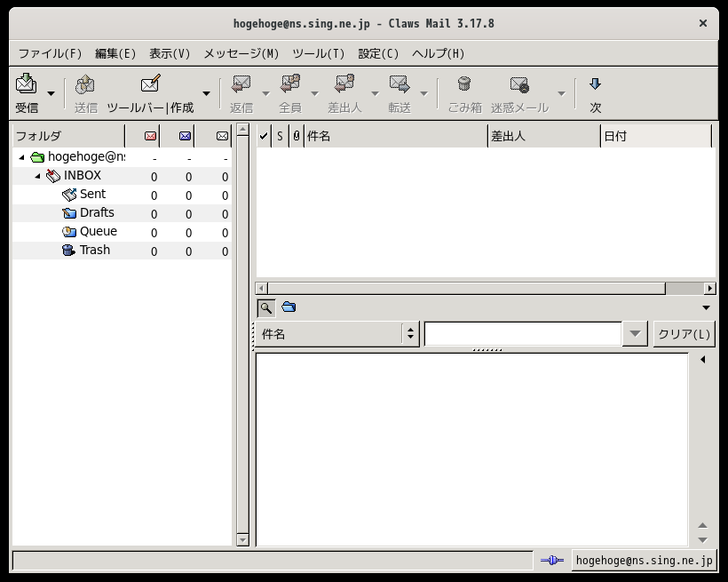Sort messages by 件名 column header
This screenshot has height=582, width=728.
[x=396, y=136]
